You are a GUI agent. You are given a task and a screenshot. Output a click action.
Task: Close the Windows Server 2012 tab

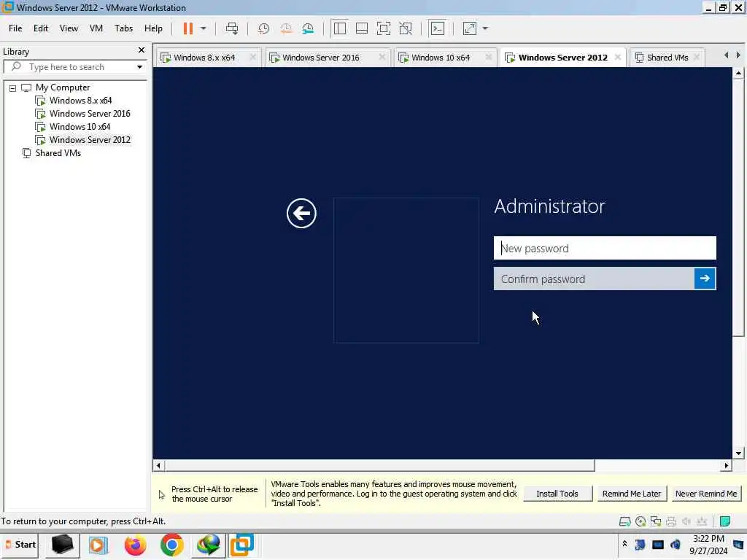618,57
